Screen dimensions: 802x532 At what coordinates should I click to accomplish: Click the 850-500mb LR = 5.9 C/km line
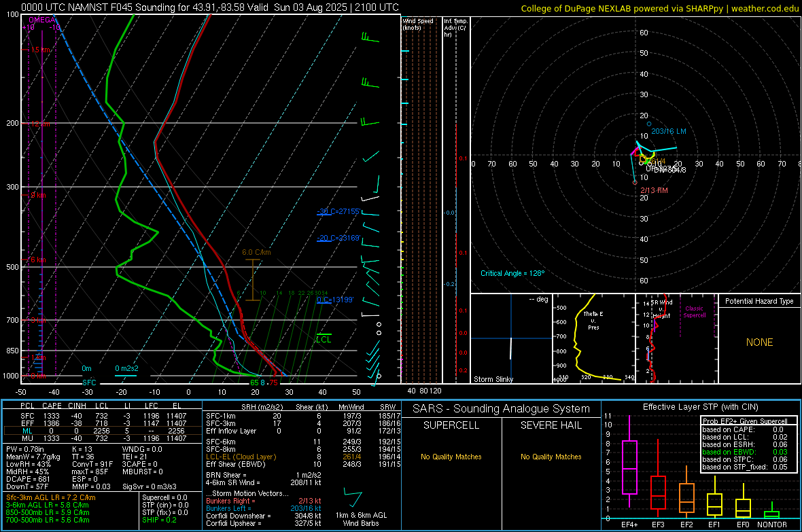[48, 512]
